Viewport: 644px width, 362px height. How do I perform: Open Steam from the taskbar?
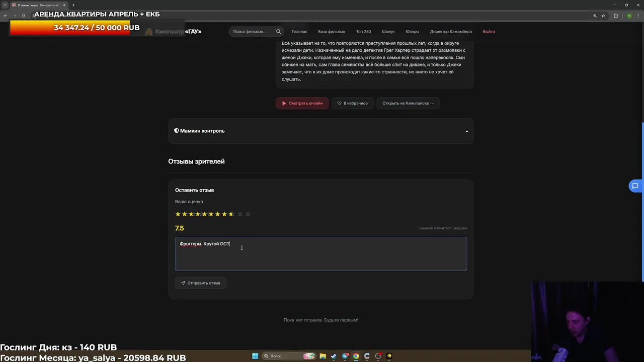tap(334, 356)
